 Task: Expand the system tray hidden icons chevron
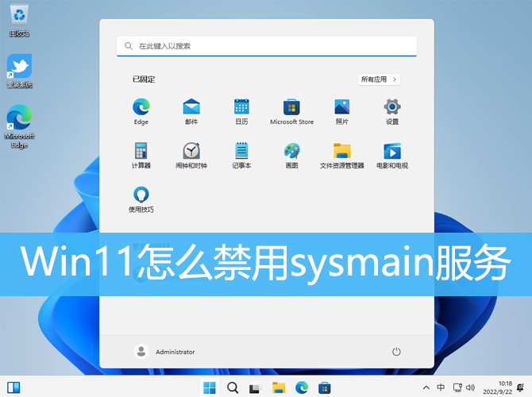coord(426,388)
